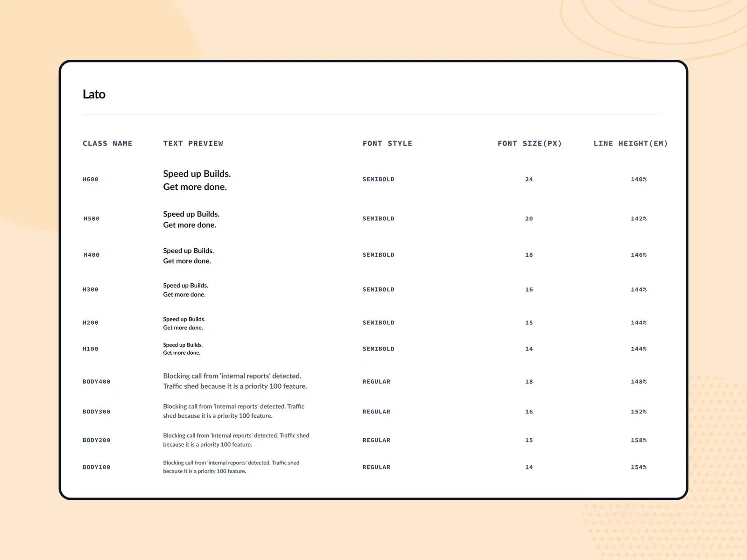Click the Lato font title

(94, 94)
